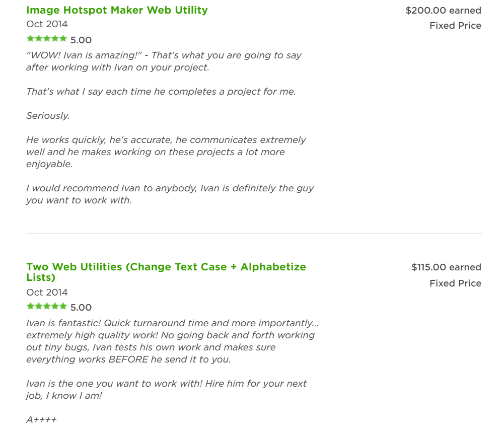Click the Fixed Price label under $115.00 earned

[455, 283]
